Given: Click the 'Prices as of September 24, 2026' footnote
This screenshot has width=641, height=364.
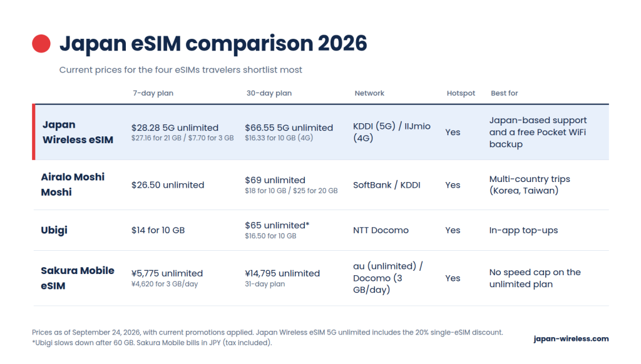Looking at the screenshot, I should [x=267, y=332].
